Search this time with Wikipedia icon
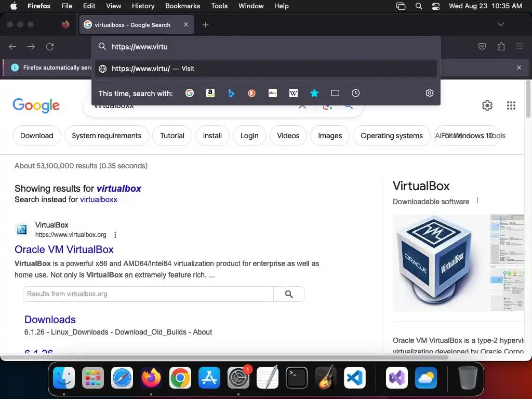The width and height of the screenshot is (532, 399). click(x=294, y=93)
